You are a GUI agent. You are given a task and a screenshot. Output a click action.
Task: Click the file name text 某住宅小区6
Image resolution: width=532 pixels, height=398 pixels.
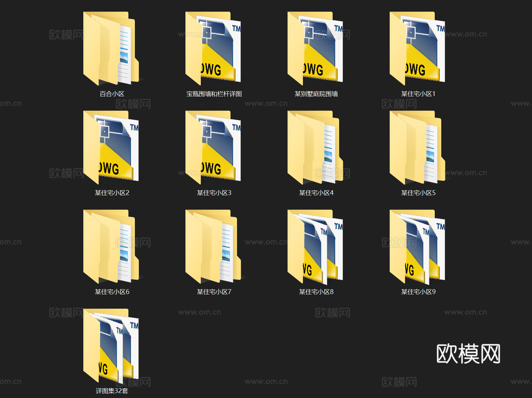[112, 292]
